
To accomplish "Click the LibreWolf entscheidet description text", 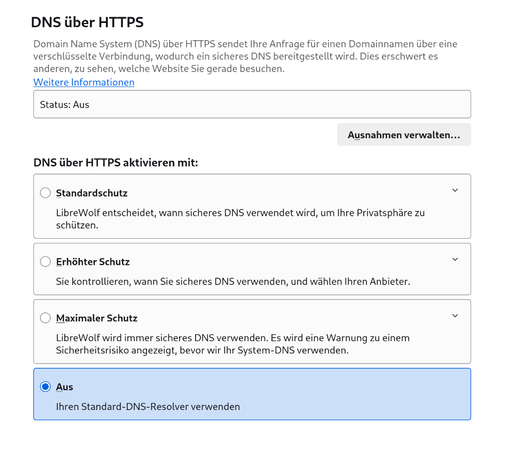I will pos(240,219).
